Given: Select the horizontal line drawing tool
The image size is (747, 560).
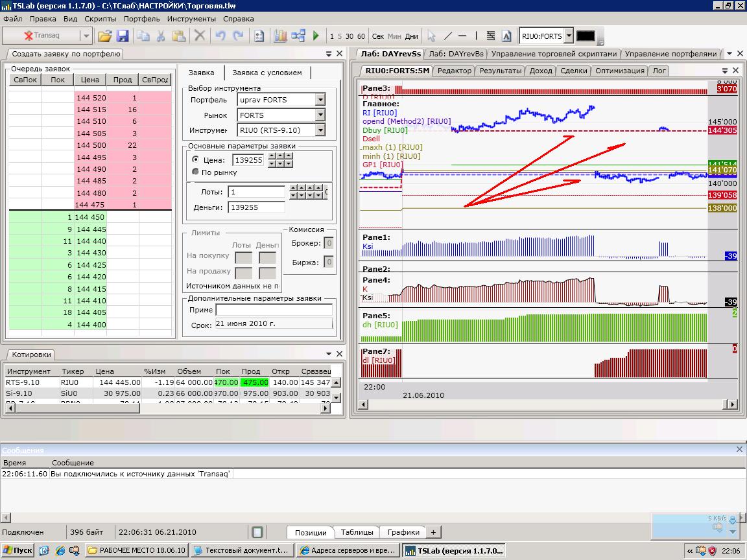Looking at the screenshot, I should 462,36.
